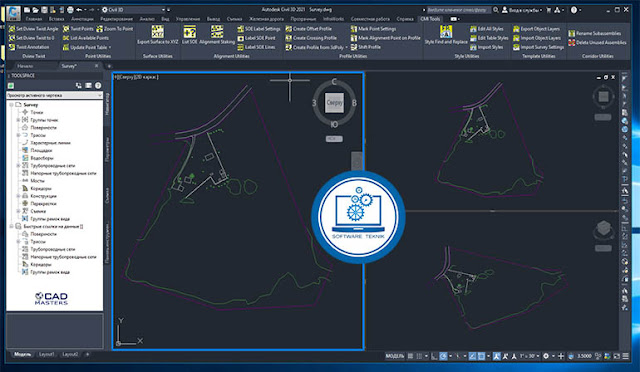Open Mark Point Settings
This screenshot has height=372, width=640.
coord(373,29)
